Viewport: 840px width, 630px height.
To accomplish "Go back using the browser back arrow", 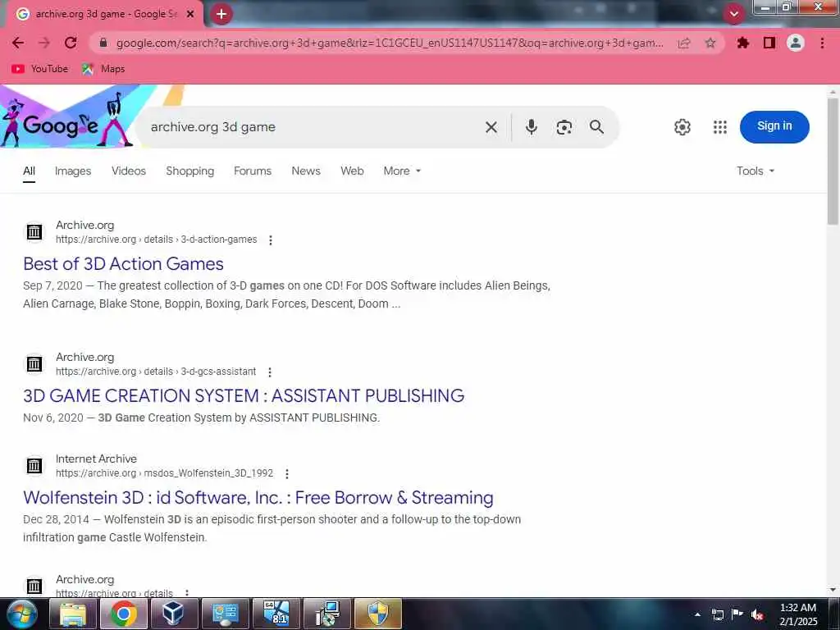I will 18,43.
